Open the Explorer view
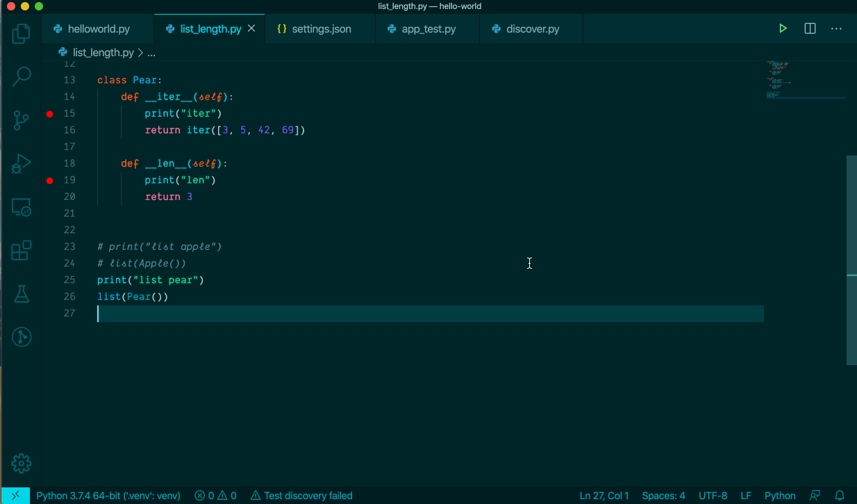 [x=21, y=33]
